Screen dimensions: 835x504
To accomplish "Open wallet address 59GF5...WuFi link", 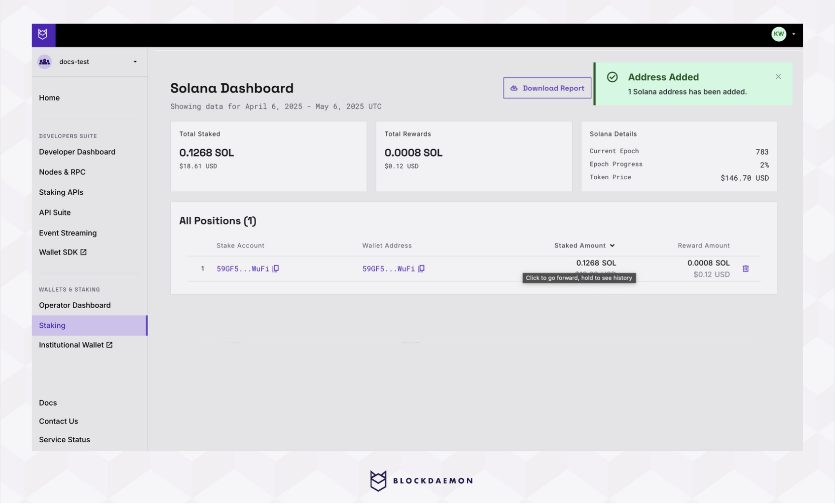I will click(x=388, y=269).
